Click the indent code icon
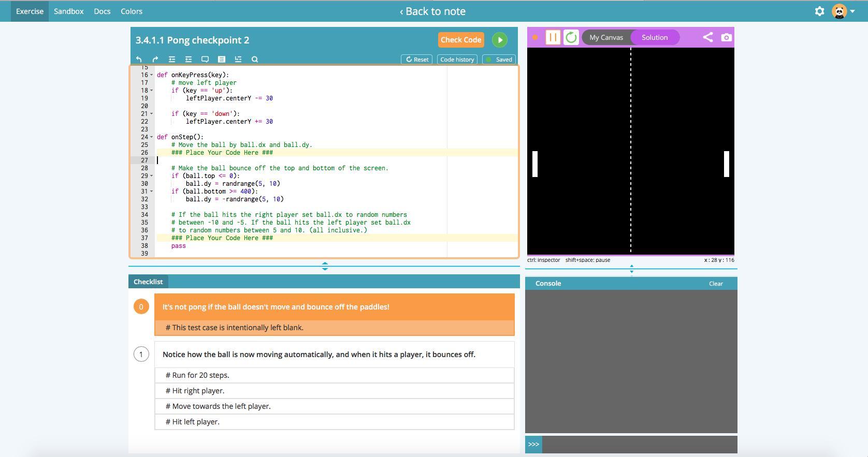This screenshot has width=868, height=457. pos(172,60)
